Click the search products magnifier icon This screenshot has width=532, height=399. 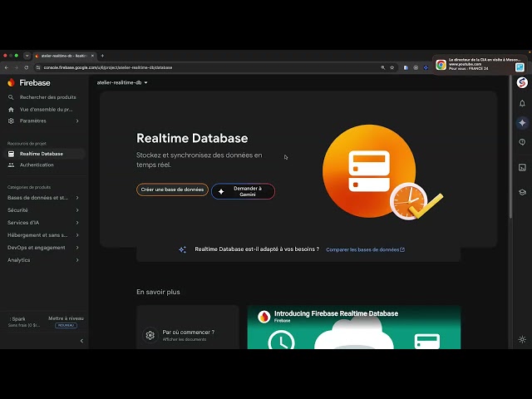point(11,97)
